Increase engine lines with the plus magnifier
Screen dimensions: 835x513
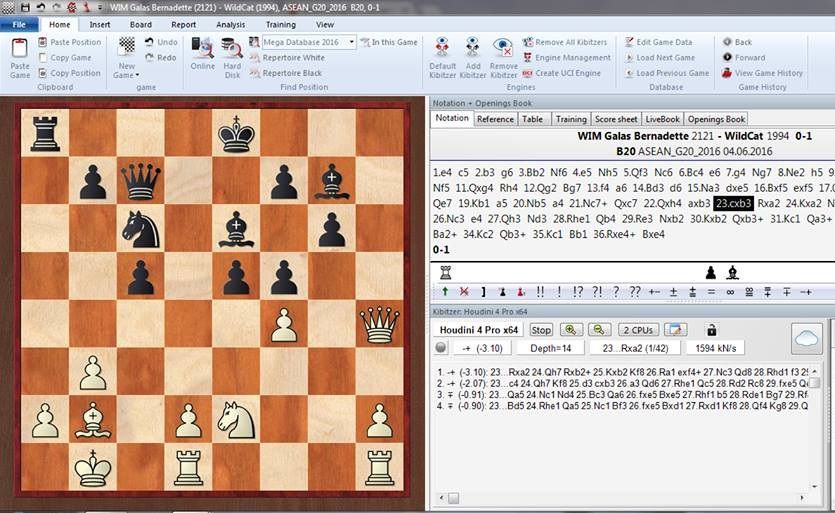pyautogui.click(x=570, y=330)
